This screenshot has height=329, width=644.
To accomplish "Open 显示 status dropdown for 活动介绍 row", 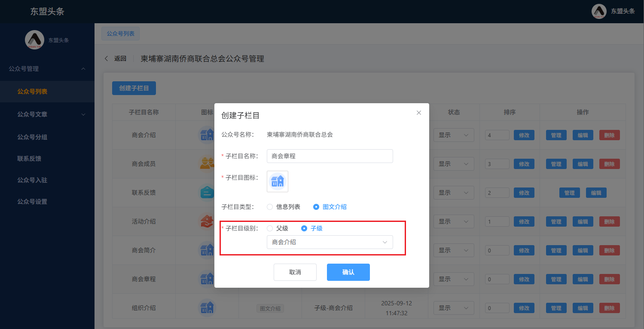I will [x=454, y=221].
